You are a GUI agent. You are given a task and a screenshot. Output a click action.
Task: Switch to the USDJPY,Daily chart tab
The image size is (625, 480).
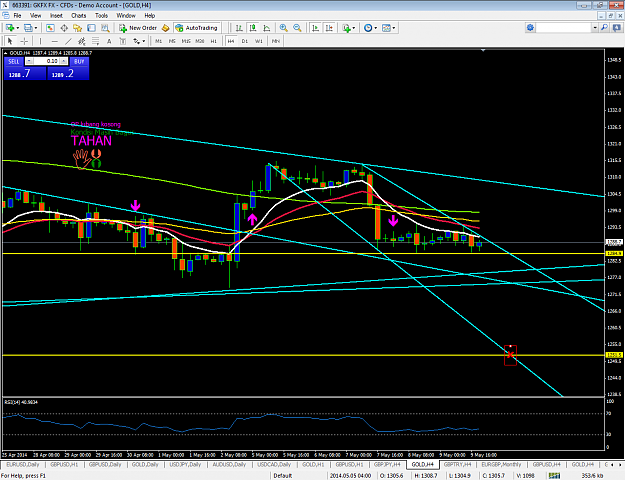(x=185, y=464)
